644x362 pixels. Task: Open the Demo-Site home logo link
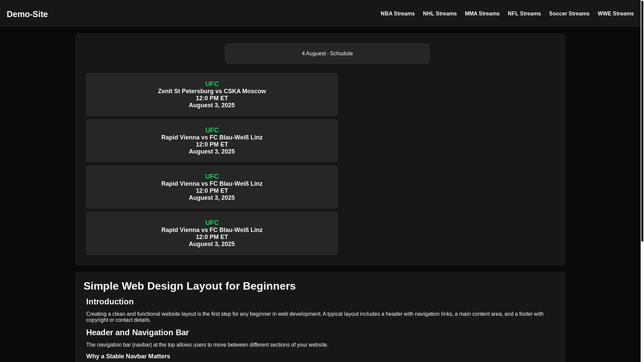pos(27,14)
